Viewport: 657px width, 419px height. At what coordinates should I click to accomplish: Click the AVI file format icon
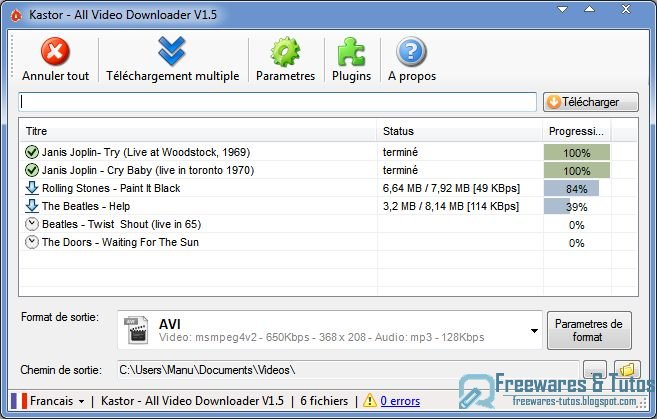[x=136, y=331]
